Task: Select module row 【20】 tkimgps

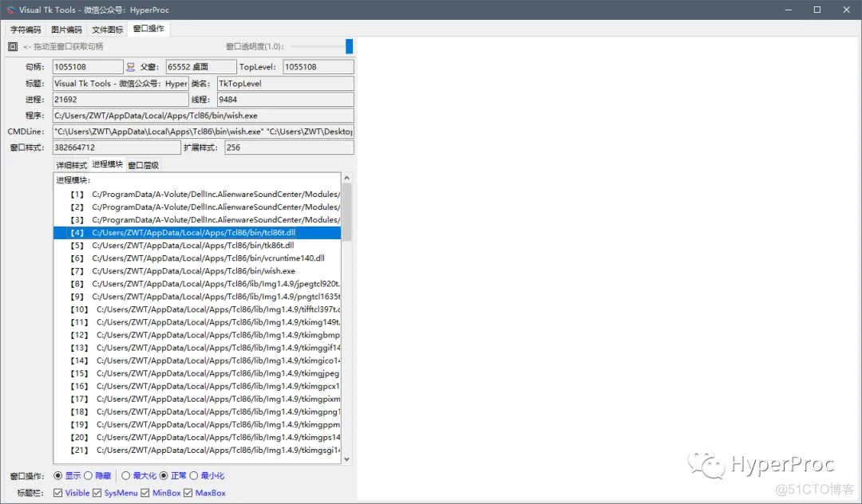Action: pyautogui.click(x=197, y=438)
